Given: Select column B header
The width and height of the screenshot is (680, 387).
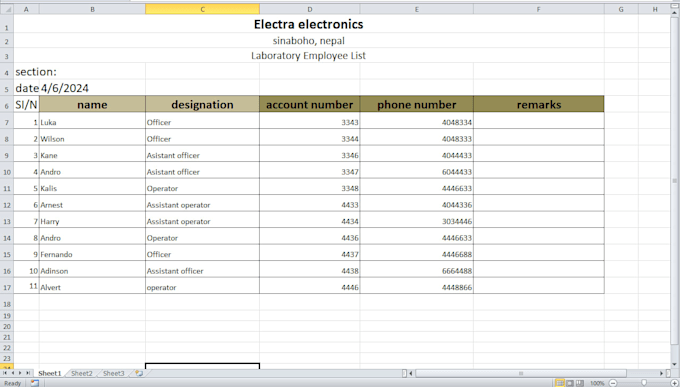Looking at the screenshot, I should tap(92, 9).
